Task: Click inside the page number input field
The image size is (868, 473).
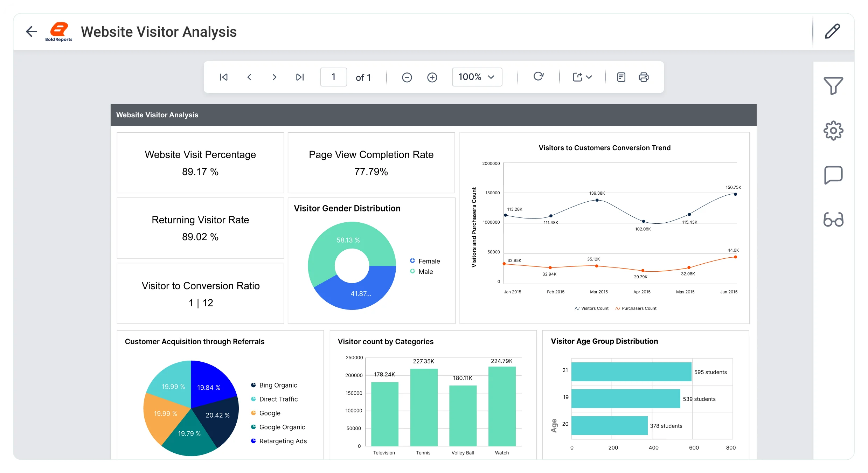Action: (x=333, y=77)
